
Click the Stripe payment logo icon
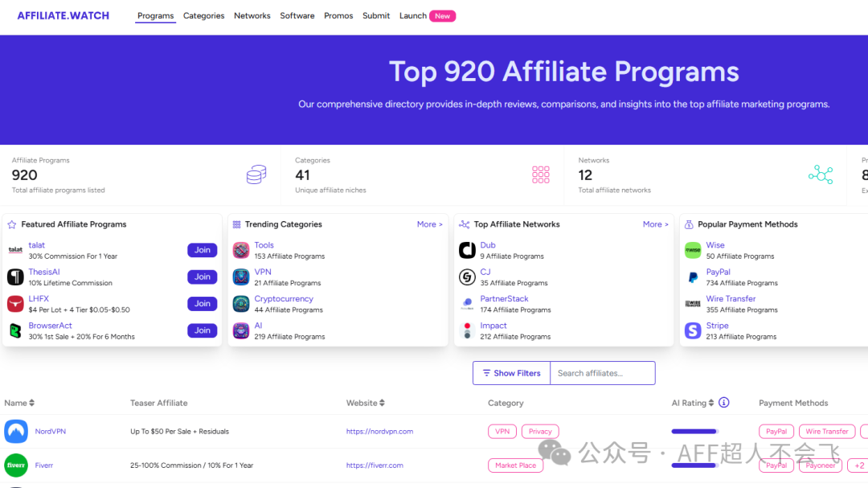click(693, 330)
